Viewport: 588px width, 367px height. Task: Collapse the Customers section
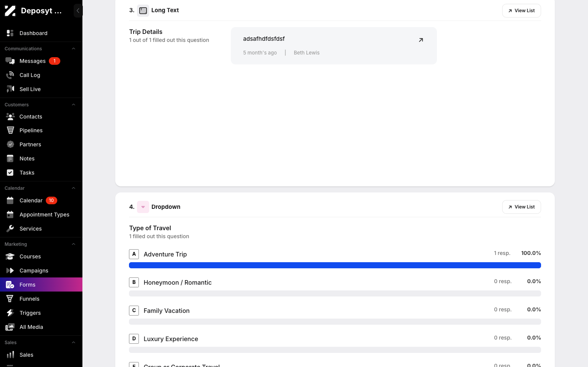click(74, 105)
